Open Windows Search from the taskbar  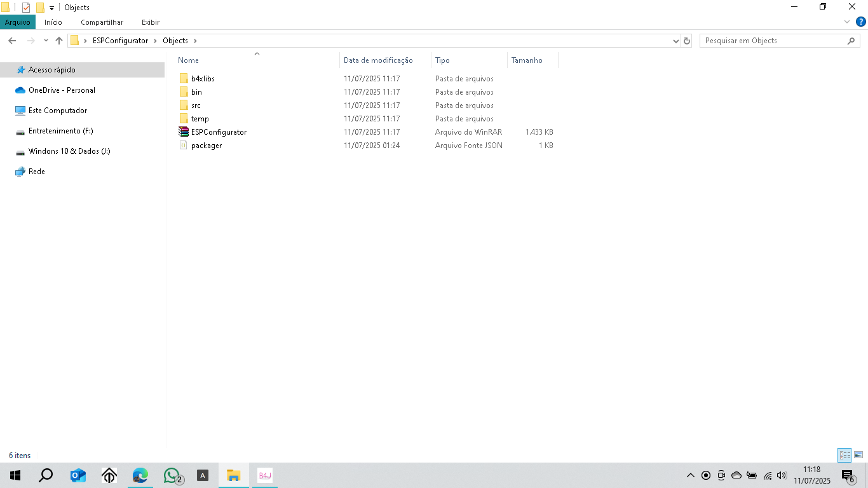coord(46,475)
